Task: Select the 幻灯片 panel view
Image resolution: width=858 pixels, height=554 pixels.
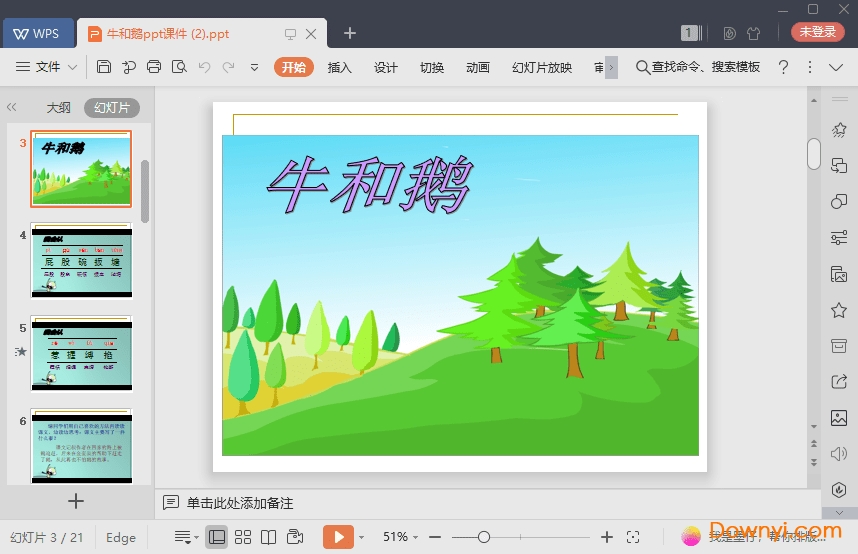Action: coord(112,108)
